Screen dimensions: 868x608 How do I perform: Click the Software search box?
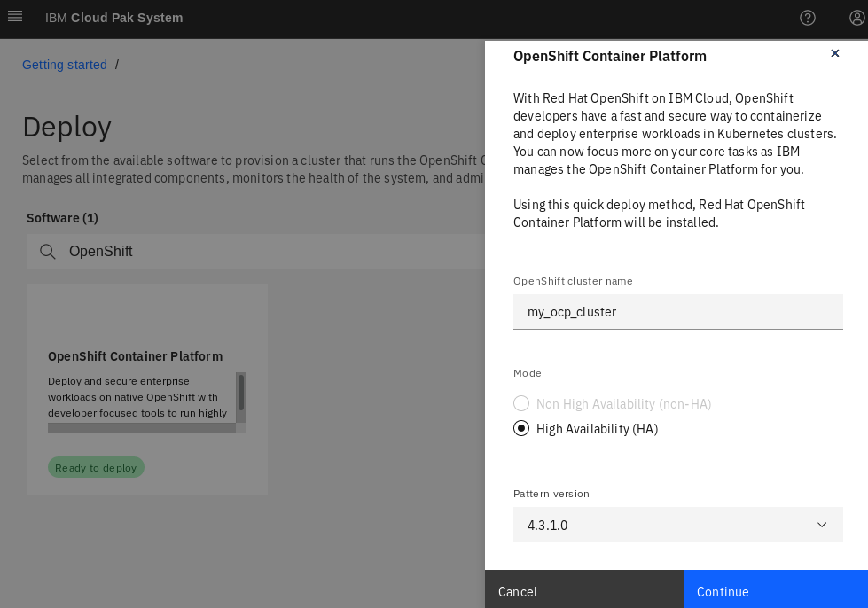coord(255,252)
